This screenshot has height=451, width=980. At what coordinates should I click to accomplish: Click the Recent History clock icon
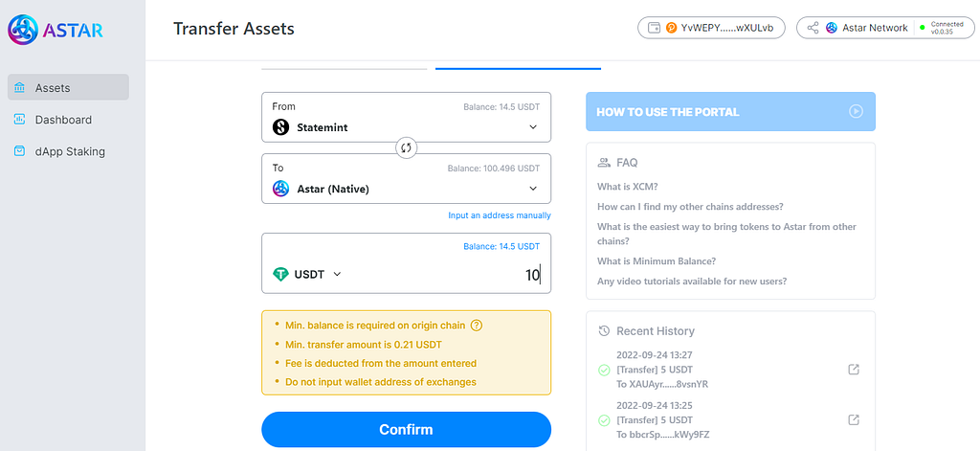point(604,331)
